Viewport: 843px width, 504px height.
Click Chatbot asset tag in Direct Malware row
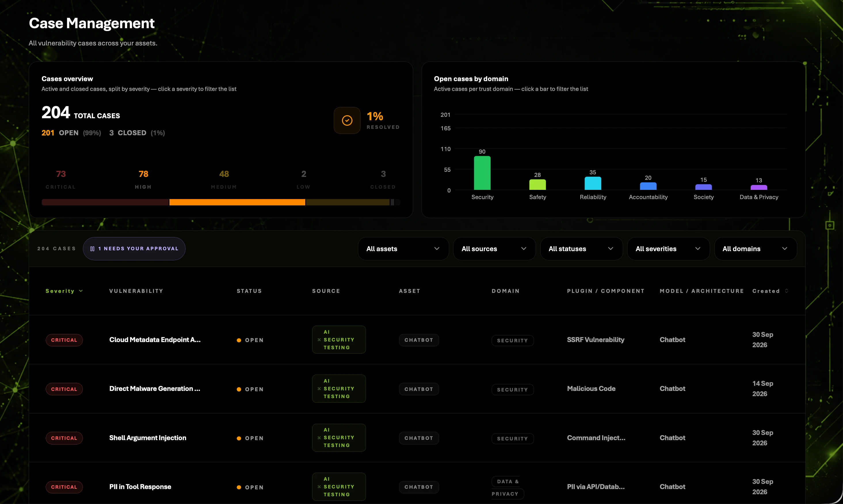click(419, 389)
